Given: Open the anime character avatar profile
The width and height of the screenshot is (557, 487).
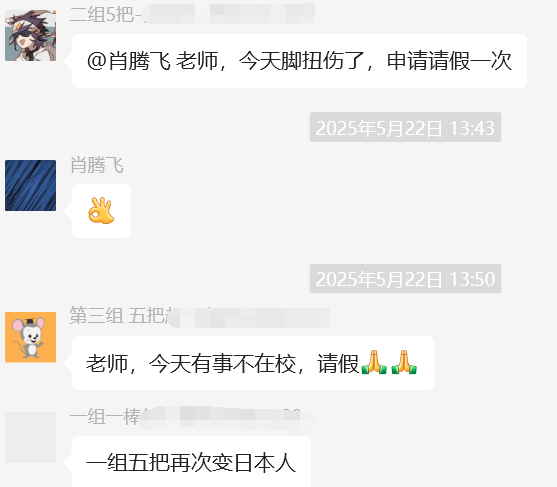Looking at the screenshot, I should coord(31,36).
